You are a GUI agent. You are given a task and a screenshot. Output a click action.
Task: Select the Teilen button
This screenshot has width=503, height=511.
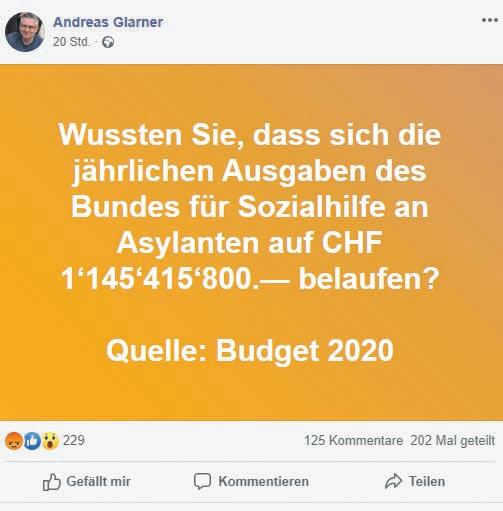pyautogui.click(x=415, y=481)
